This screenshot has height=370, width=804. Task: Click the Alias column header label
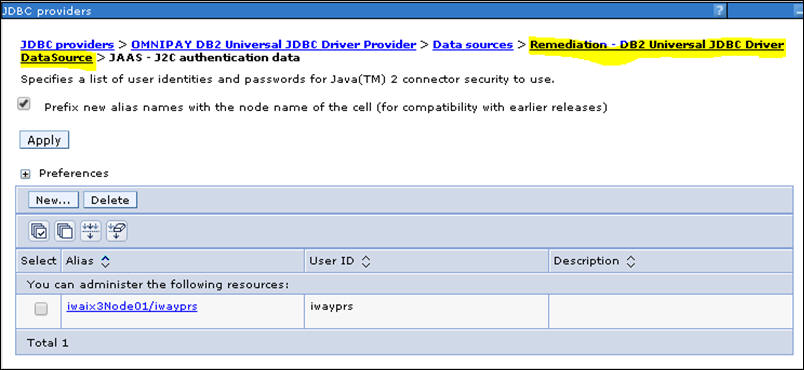pos(79,261)
